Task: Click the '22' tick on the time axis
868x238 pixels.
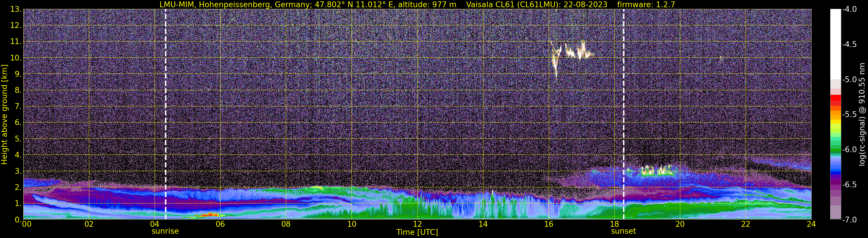Action: pyautogui.click(x=746, y=224)
